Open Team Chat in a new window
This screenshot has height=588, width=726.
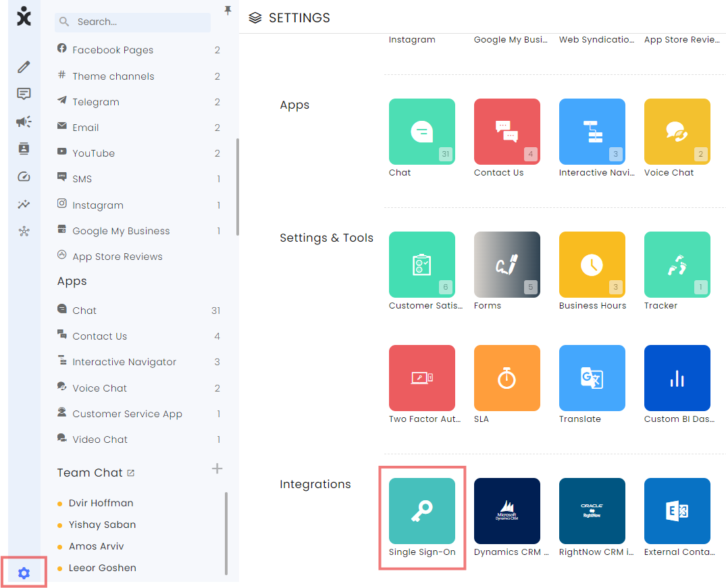pos(130,473)
